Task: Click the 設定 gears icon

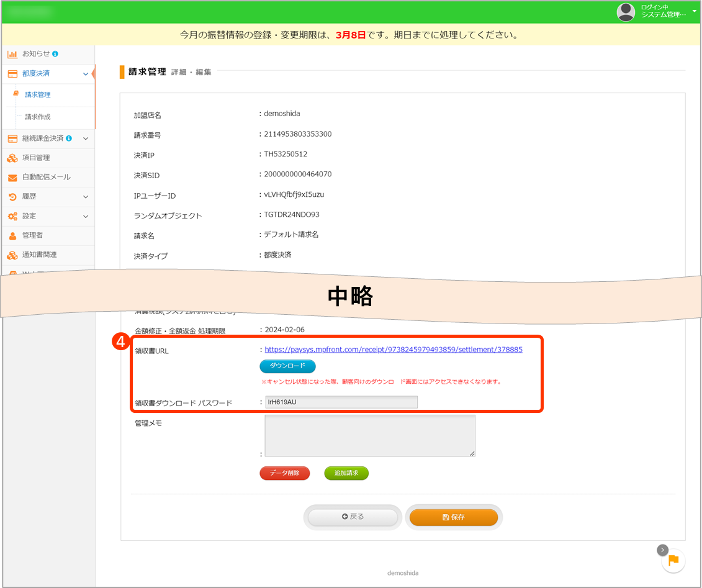Action: pos(12,216)
